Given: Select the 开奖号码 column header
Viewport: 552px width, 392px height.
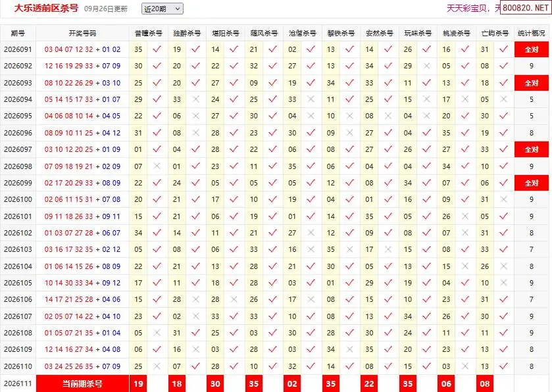Looking at the screenshot, I should (82, 34).
